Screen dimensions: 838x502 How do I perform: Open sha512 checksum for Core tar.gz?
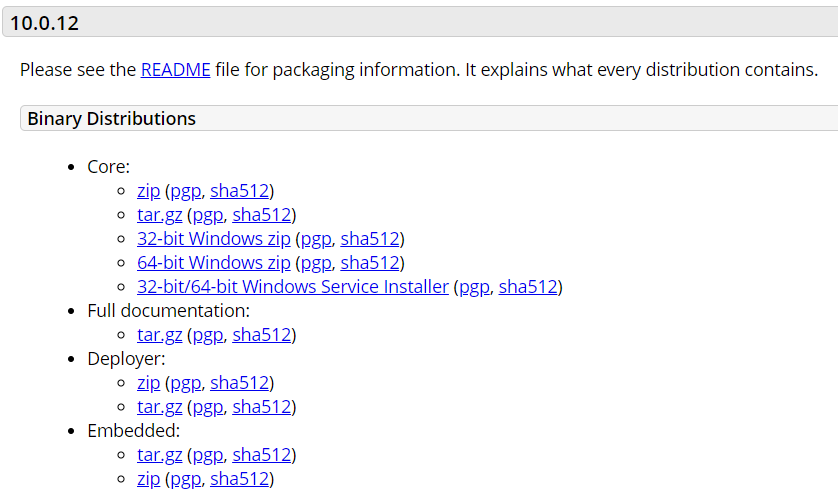(x=261, y=215)
